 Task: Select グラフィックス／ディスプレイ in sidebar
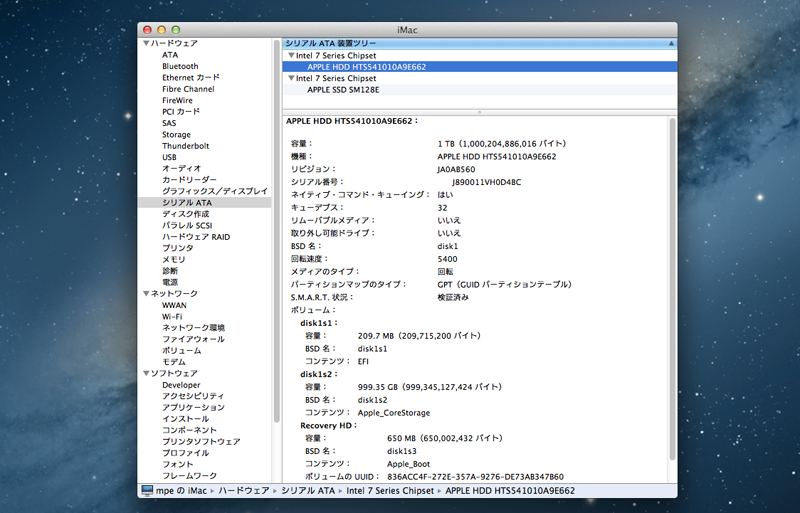tap(214, 191)
